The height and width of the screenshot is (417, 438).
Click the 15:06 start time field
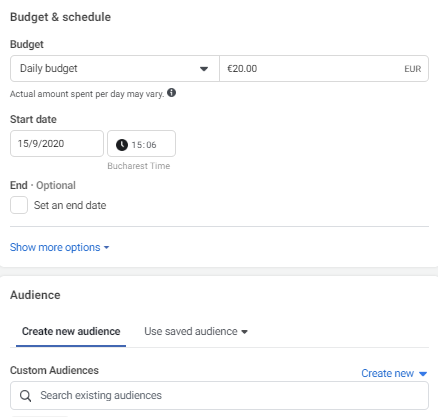coord(141,143)
